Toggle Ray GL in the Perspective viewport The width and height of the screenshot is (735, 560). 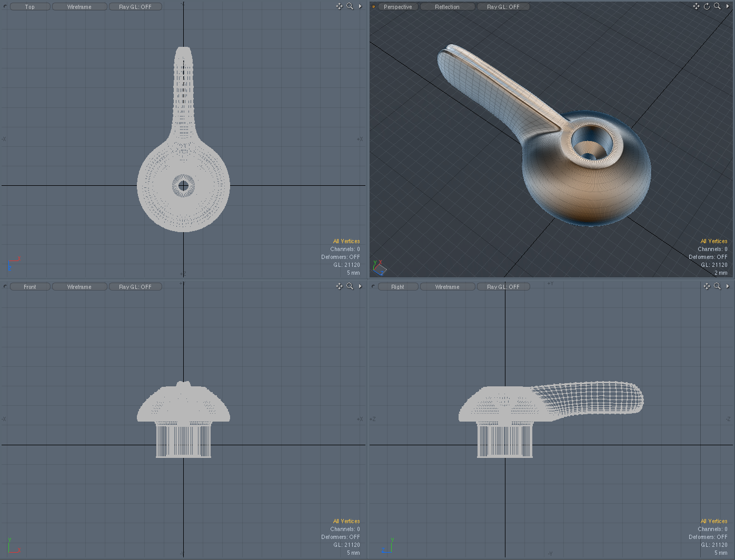(x=503, y=7)
